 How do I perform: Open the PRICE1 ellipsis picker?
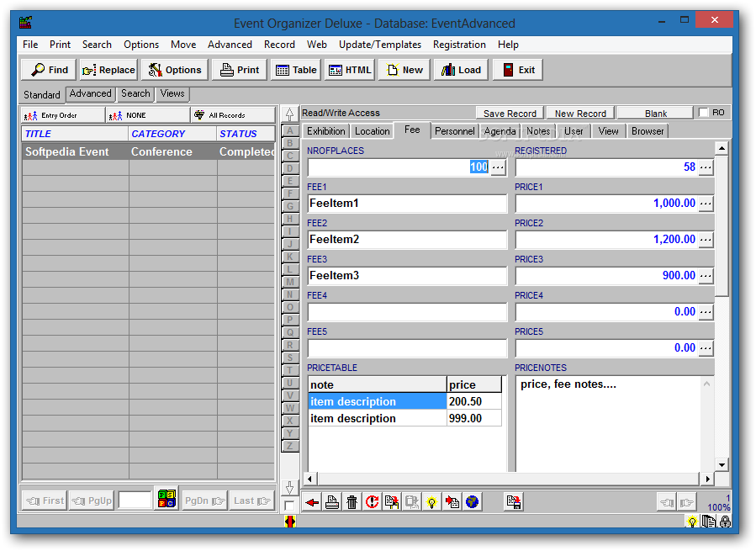[x=706, y=204]
